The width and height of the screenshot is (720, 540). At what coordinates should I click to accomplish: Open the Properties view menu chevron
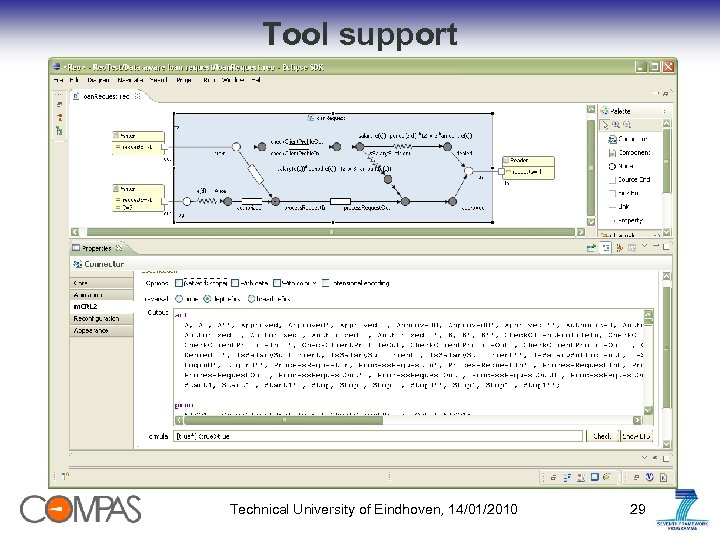coord(644,247)
